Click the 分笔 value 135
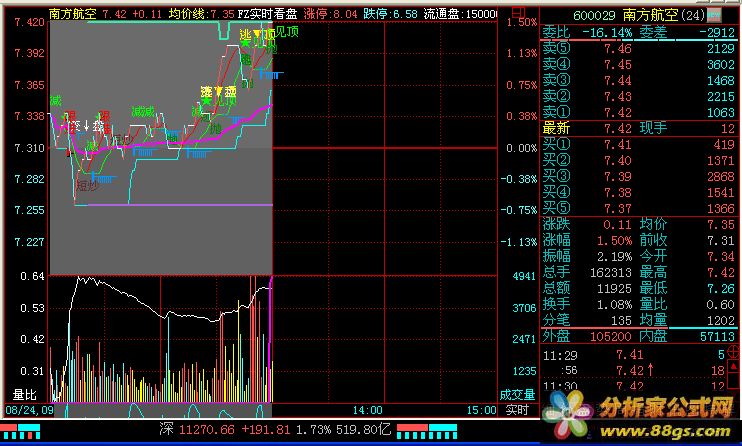This screenshot has width=742, height=446. [621, 321]
